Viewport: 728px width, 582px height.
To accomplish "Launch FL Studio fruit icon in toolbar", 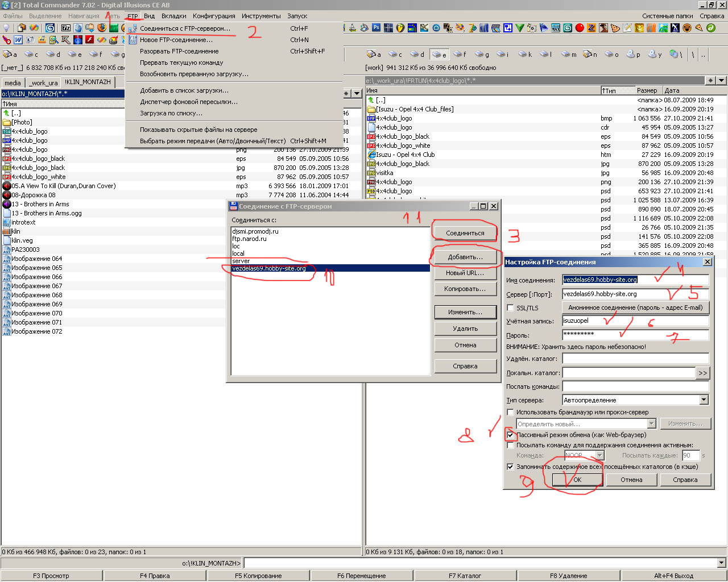I will [400, 27].
